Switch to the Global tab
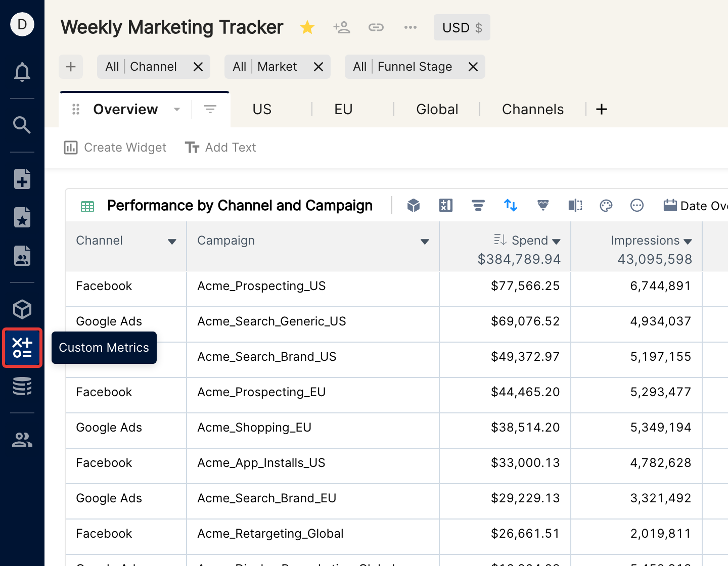Image resolution: width=728 pixels, height=566 pixels. pos(437,109)
